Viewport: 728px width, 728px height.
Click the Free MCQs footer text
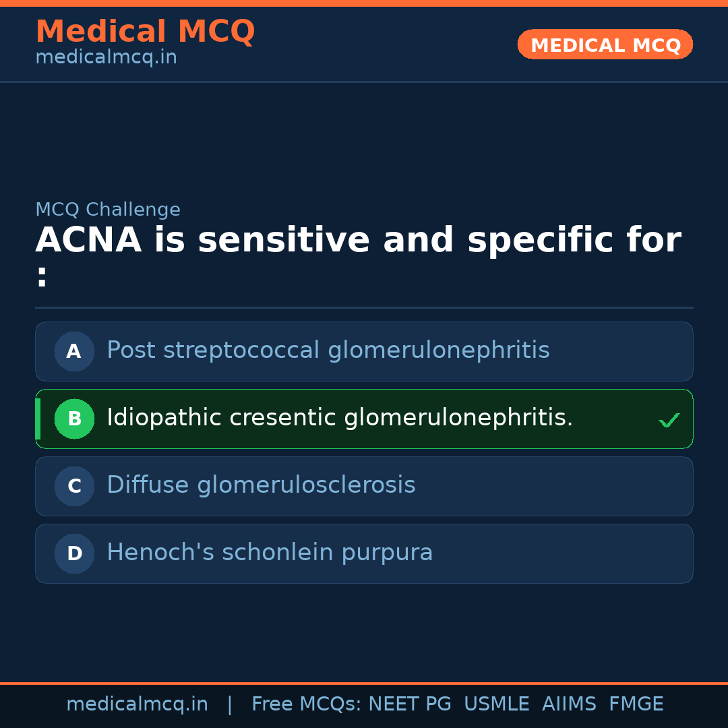[x=306, y=704]
